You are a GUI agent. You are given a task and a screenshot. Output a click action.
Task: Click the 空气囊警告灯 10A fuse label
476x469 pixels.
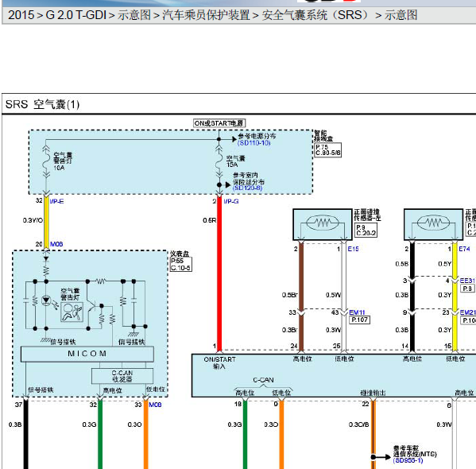[x=63, y=161]
